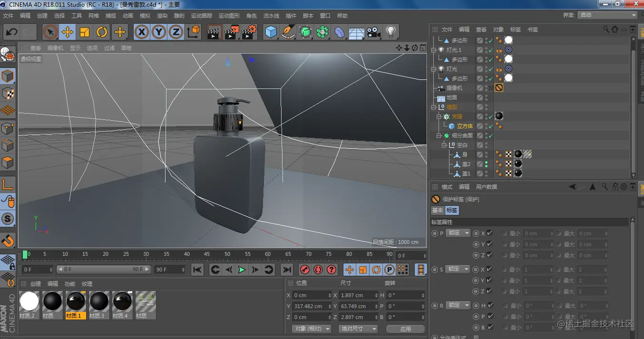Switch to the 基本 tab

pos(437,210)
